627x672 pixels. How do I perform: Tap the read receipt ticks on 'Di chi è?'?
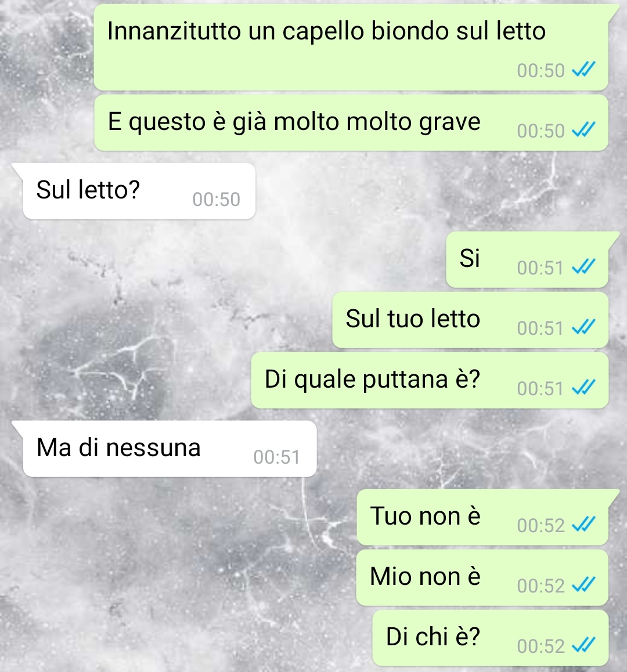(x=583, y=645)
